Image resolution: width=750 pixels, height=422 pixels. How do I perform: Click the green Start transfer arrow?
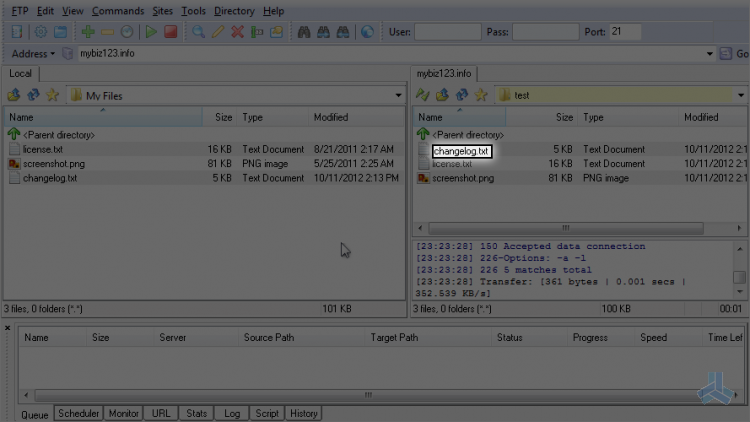coord(151,32)
